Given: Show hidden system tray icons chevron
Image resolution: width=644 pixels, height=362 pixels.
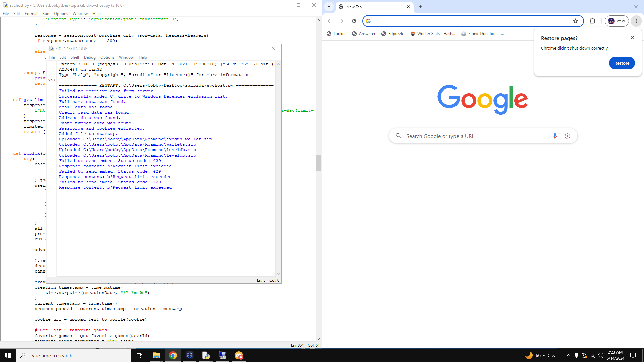Looking at the screenshot, I should pos(568,355).
